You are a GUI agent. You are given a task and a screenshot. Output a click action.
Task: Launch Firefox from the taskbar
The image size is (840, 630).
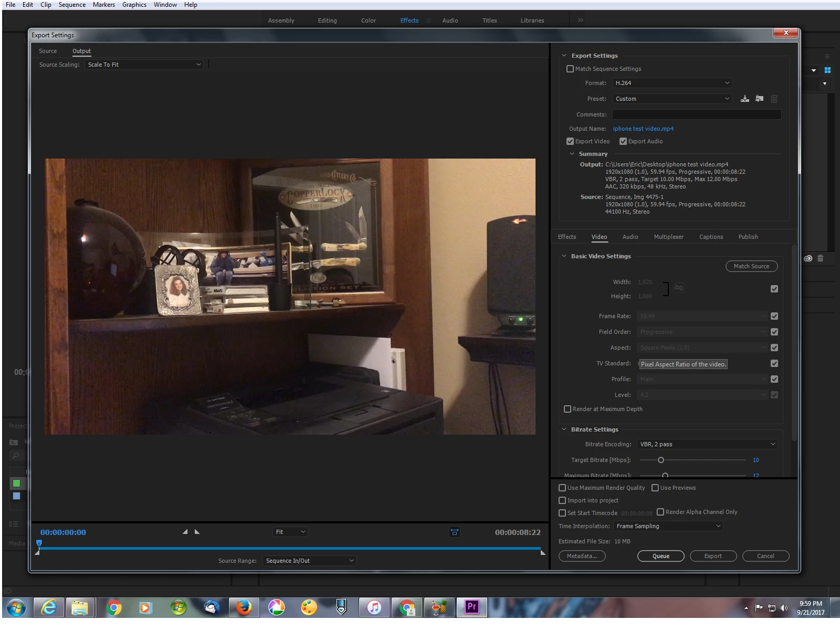pyautogui.click(x=243, y=607)
